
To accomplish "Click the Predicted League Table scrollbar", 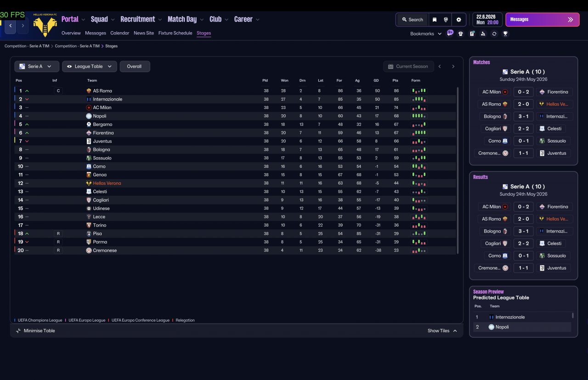I will click(572, 315).
